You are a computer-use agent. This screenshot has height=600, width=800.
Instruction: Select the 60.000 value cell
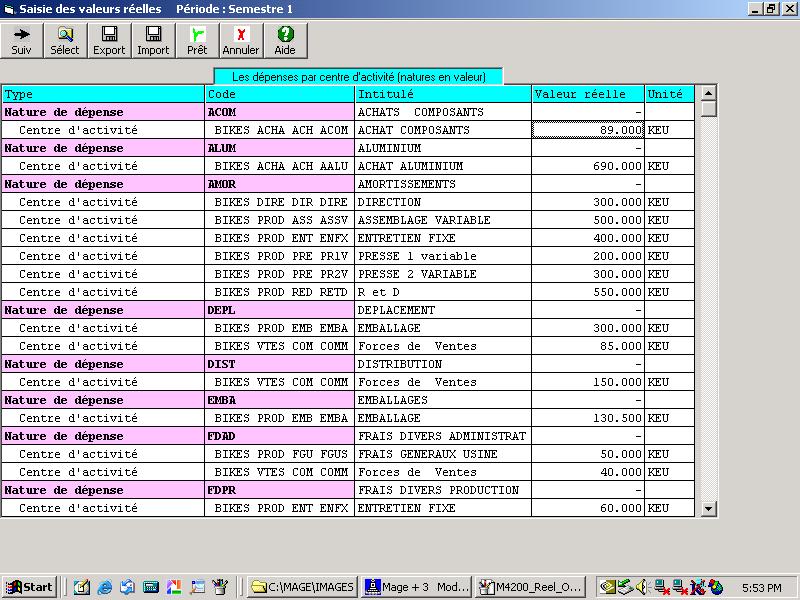coord(588,508)
